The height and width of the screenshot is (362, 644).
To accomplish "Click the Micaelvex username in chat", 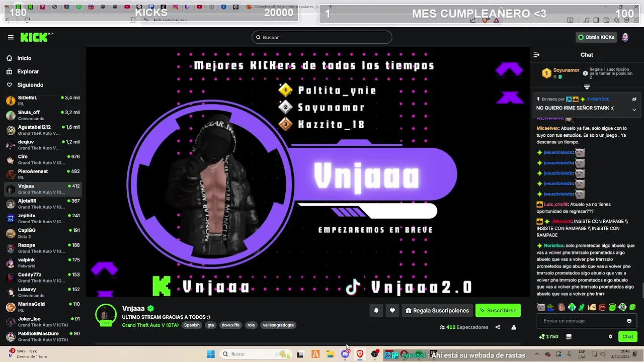I will [548, 128].
